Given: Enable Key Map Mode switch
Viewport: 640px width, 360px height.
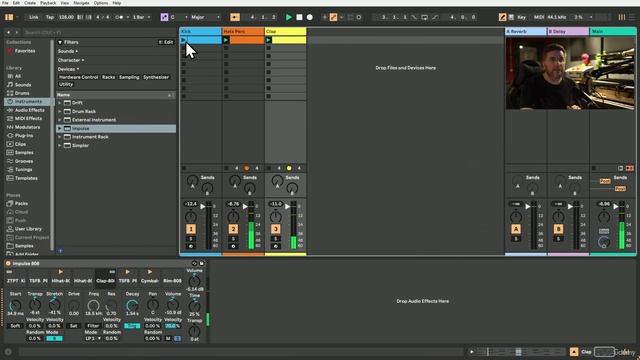Looking at the screenshot, I should tap(521, 17).
